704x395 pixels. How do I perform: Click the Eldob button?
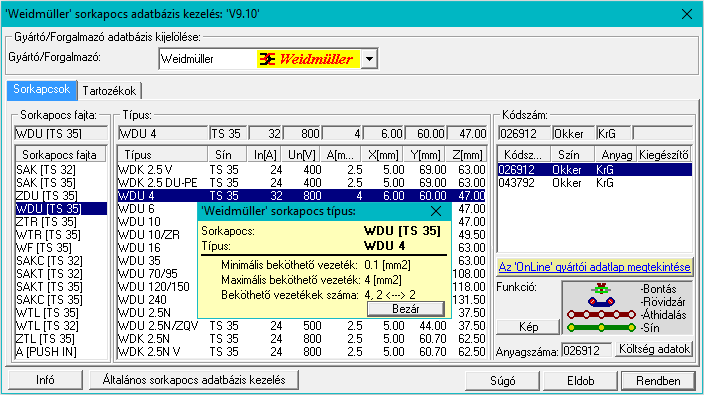tap(581, 381)
